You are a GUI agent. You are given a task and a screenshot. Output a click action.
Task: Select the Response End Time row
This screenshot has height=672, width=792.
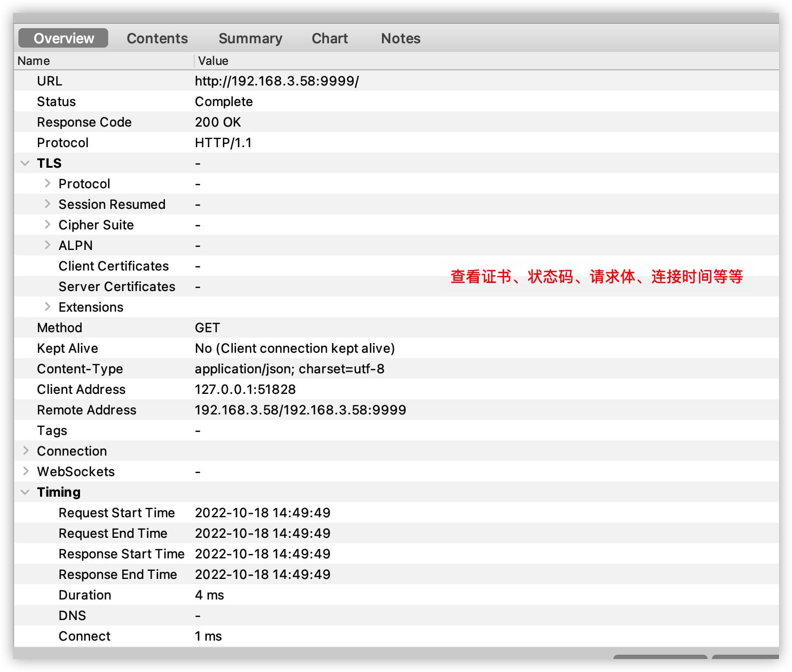pyautogui.click(x=396, y=574)
